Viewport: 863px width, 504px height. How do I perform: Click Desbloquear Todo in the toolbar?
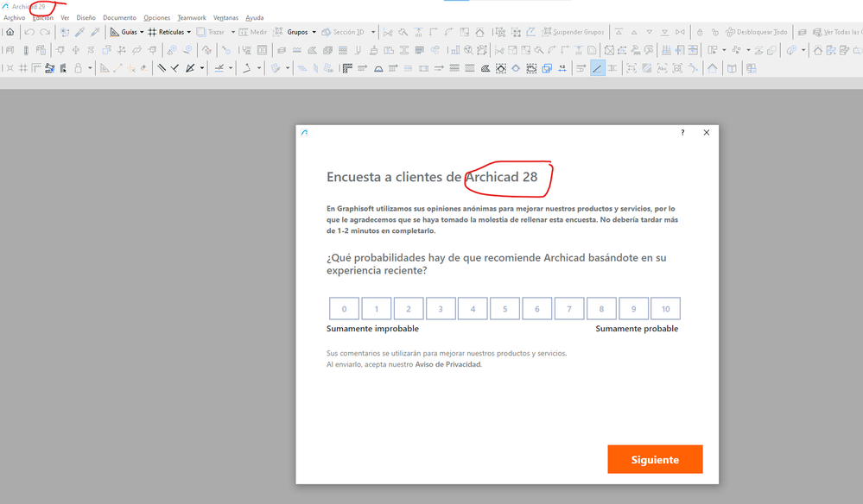tap(756, 32)
